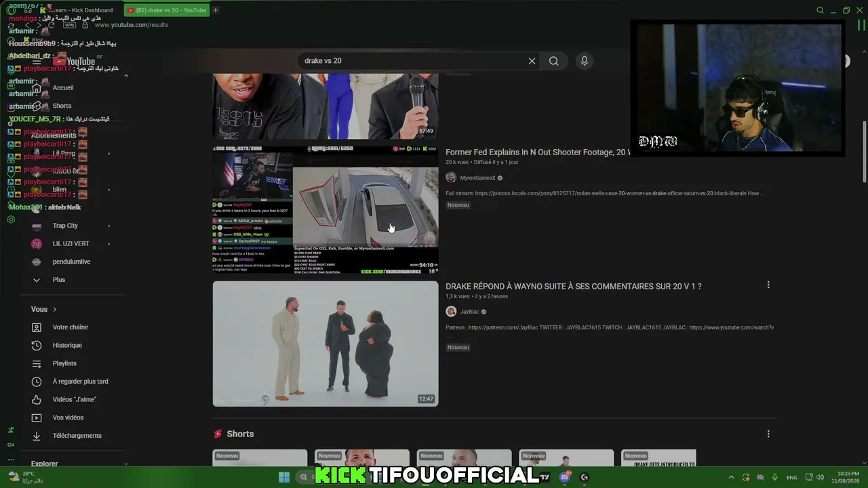Screen dimensions: 868x488
Task: Toggle the browser VPN badge
Action: 69,25
